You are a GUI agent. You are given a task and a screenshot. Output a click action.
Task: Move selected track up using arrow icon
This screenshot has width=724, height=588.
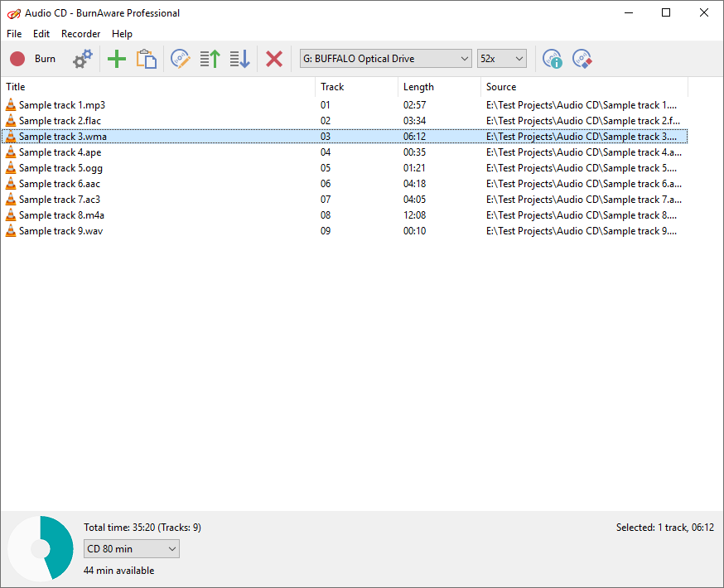tap(209, 58)
